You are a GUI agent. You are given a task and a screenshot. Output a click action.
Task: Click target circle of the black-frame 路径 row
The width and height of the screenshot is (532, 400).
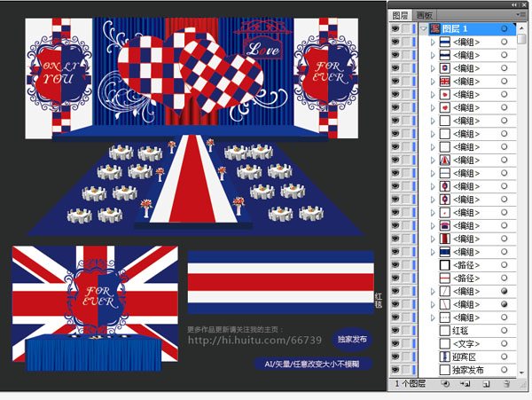(505, 264)
